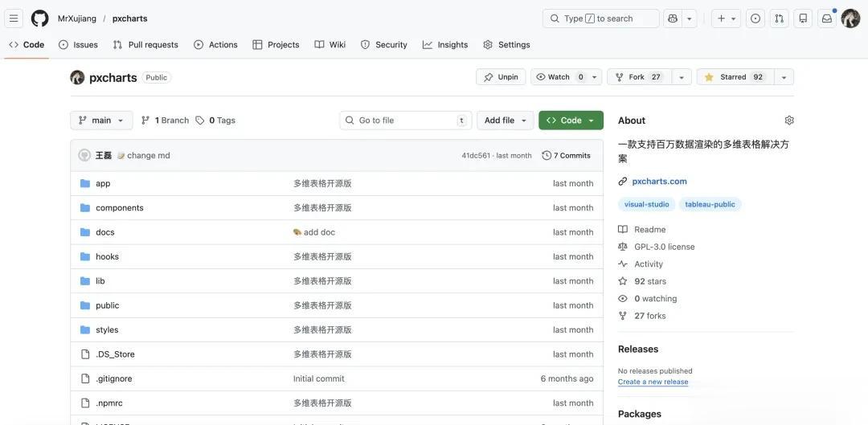Focus the Go to file input
This screenshot has height=425, width=868.
click(x=406, y=120)
